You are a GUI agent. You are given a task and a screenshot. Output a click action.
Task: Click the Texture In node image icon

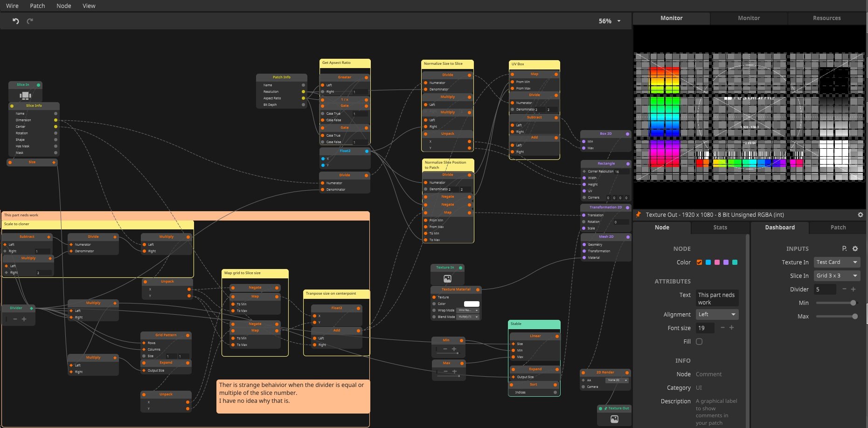tap(447, 278)
